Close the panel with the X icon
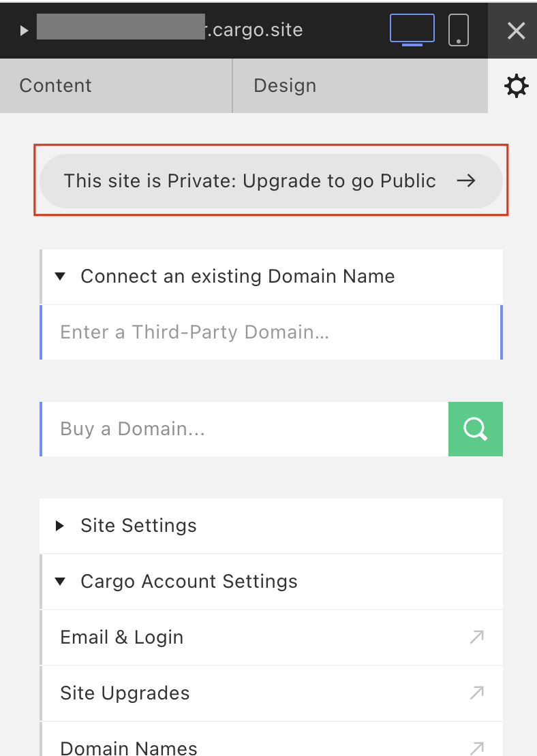Image resolution: width=537 pixels, height=756 pixels. click(517, 31)
